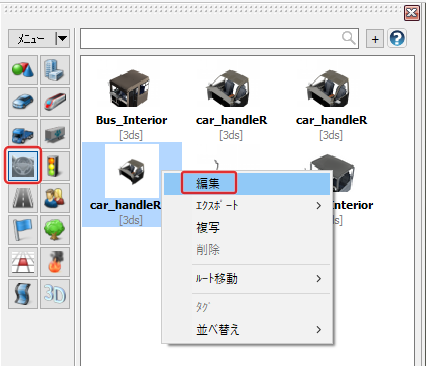The width and height of the screenshot is (426, 366).
Task: Choose the blue truck category icon
Action: tap(23, 134)
